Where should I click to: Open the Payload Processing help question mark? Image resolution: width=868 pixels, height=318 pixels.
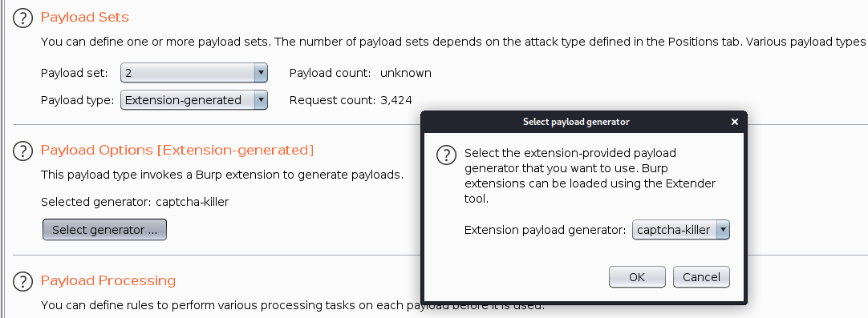click(22, 281)
